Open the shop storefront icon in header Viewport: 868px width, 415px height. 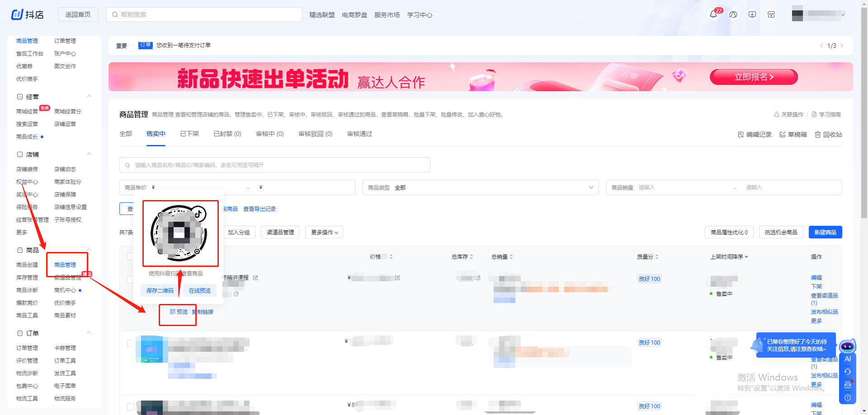point(771,14)
